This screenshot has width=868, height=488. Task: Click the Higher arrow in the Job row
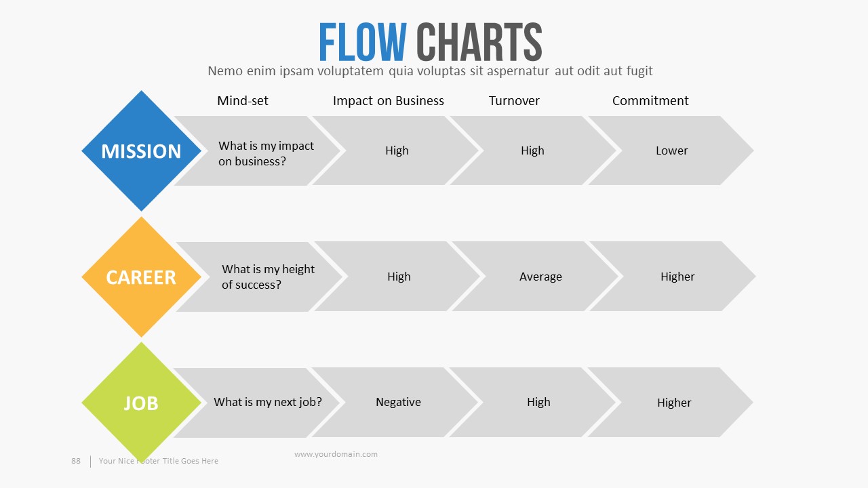674,403
